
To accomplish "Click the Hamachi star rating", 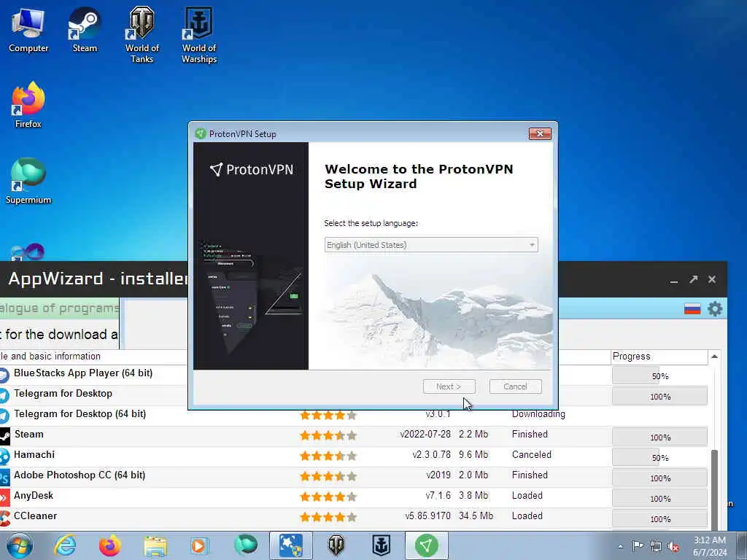I will point(328,456).
